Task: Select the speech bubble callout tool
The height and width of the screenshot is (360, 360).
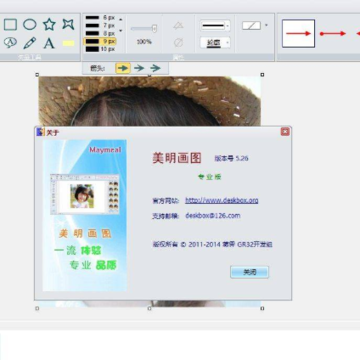Action: [10, 43]
